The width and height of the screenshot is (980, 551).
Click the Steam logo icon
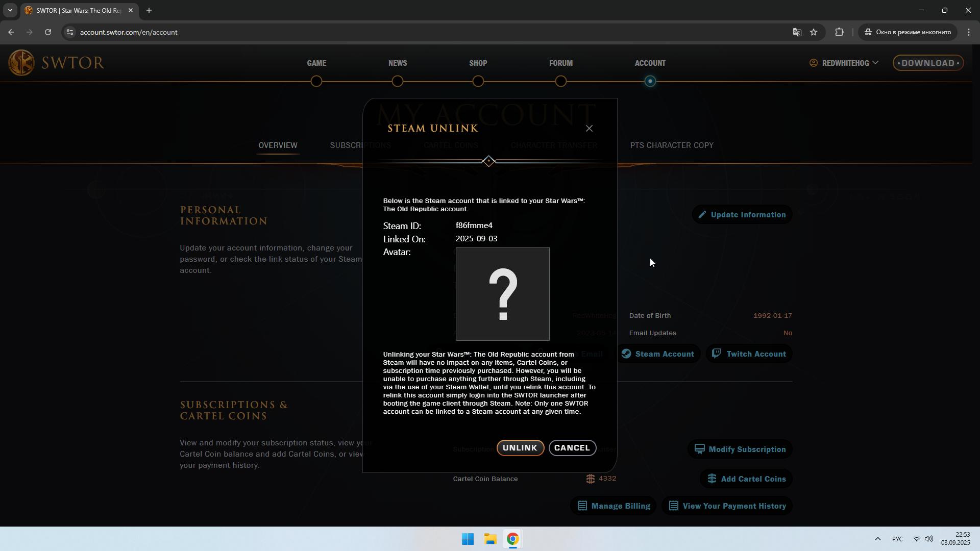pyautogui.click(x=626, y=354)
